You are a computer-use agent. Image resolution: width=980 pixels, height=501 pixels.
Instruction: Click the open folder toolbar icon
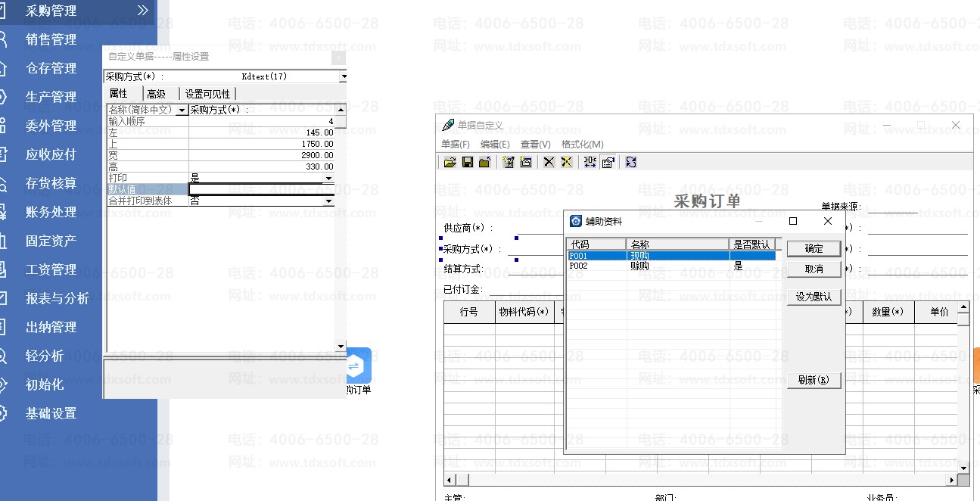click(x=450, y=162)
